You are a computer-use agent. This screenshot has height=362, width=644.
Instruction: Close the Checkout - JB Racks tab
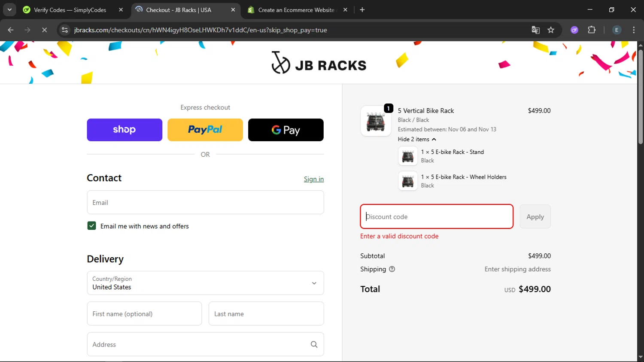[233, 10]
